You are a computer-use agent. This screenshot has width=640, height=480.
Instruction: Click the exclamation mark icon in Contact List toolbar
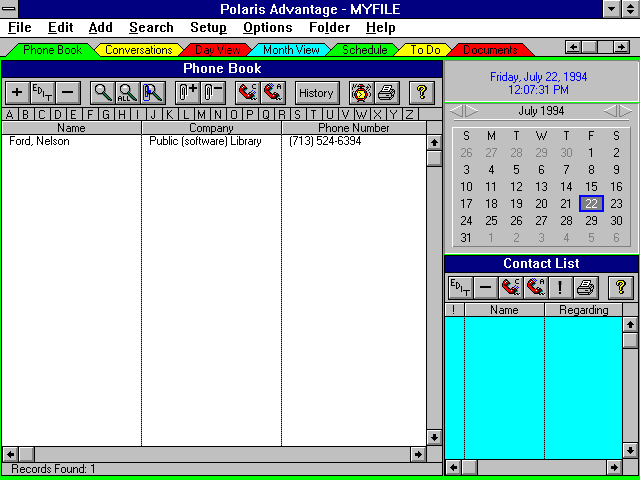(x=560, y=288)
